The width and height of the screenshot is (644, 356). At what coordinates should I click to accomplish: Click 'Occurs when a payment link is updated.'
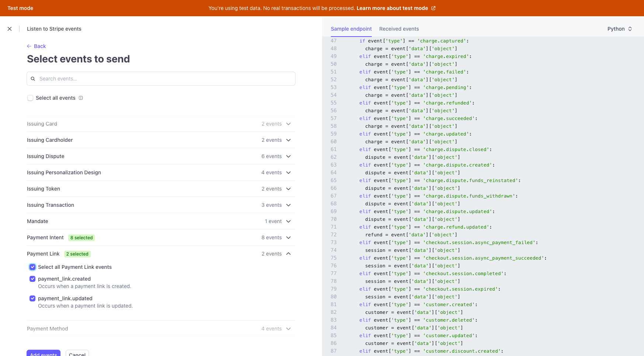coord(85,306)
